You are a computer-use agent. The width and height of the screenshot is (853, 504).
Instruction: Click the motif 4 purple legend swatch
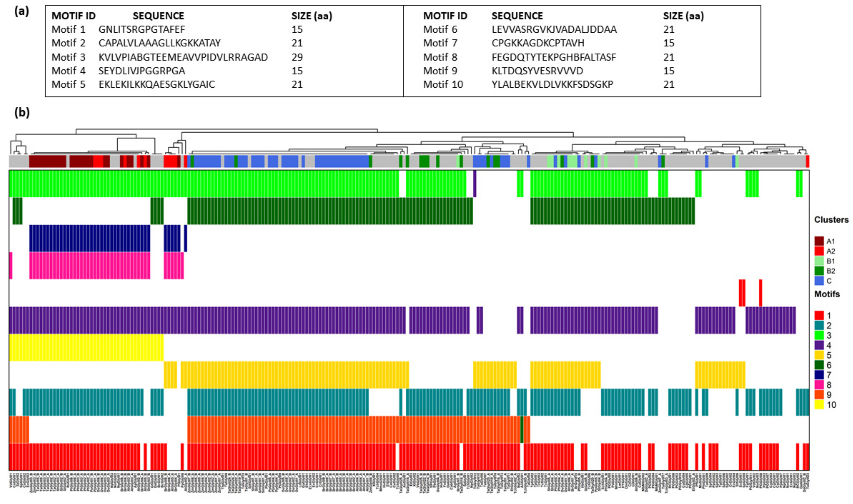click(819, 345)
